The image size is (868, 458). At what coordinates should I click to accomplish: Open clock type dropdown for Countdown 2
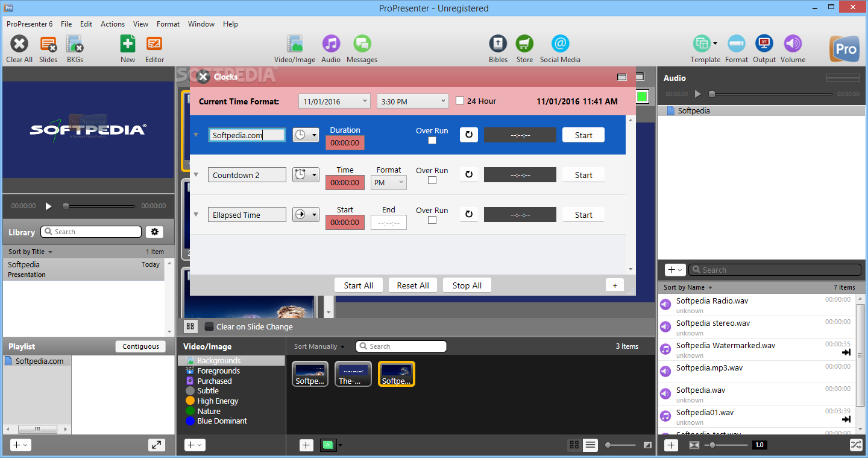click(306, 175)
